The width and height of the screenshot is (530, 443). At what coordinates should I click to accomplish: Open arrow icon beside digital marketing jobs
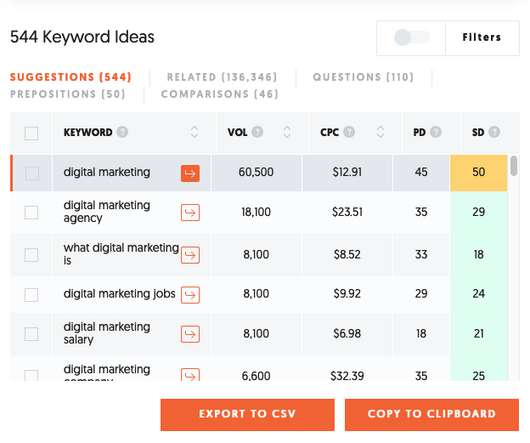click(x=190, y=295)
